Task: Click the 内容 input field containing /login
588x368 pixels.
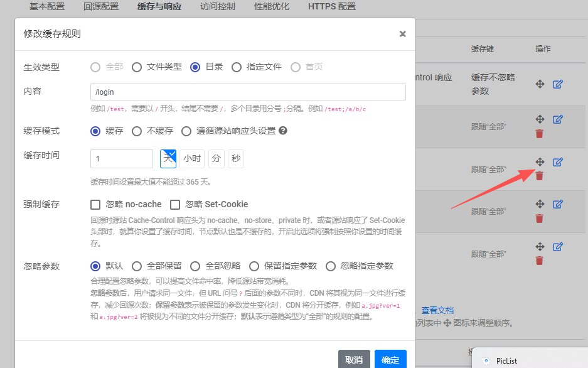Action: [x=248, y=92]
